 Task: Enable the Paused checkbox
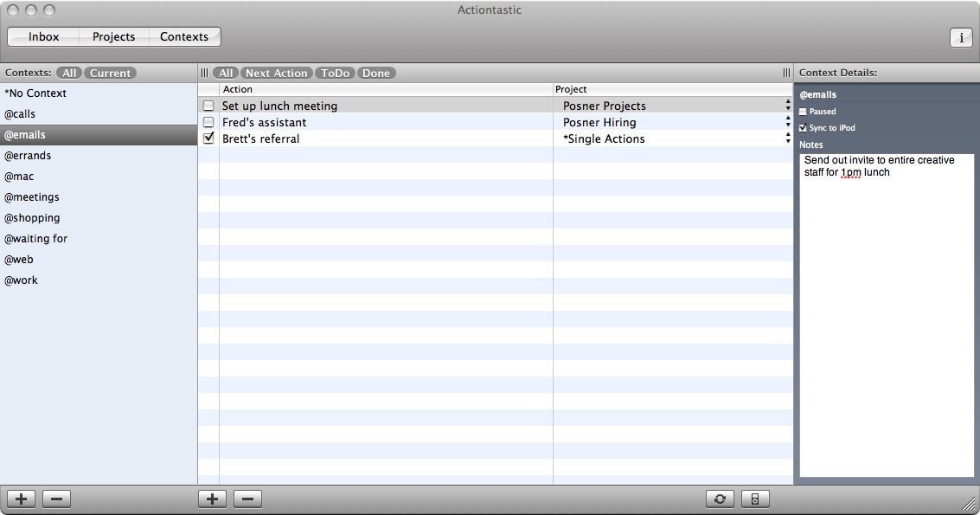pos(803,112)
